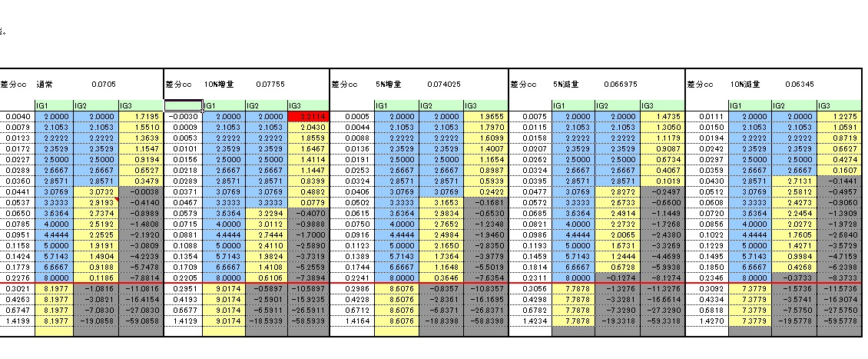This screenshot has height=359, width=868.
Task: Click cell 2.9193 with the comment marker
Action: tap(96, 203)
